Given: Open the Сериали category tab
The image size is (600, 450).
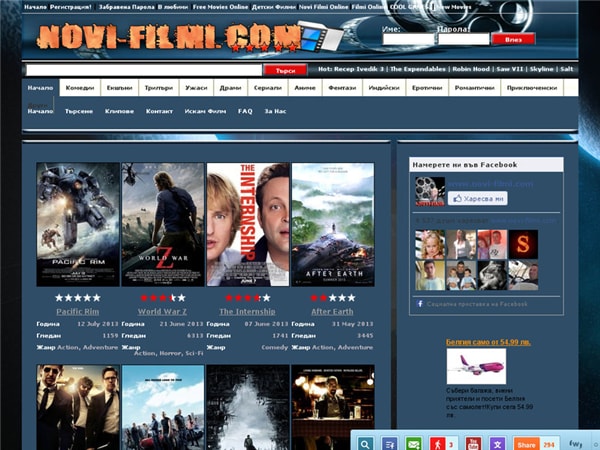Looking at the screenshot, I should (x=268, y=88).
